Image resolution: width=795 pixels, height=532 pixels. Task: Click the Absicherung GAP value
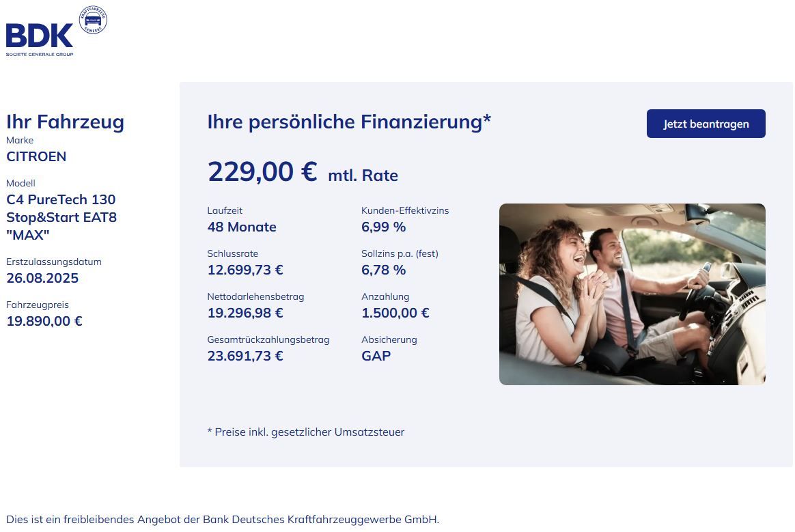[376, 356]
